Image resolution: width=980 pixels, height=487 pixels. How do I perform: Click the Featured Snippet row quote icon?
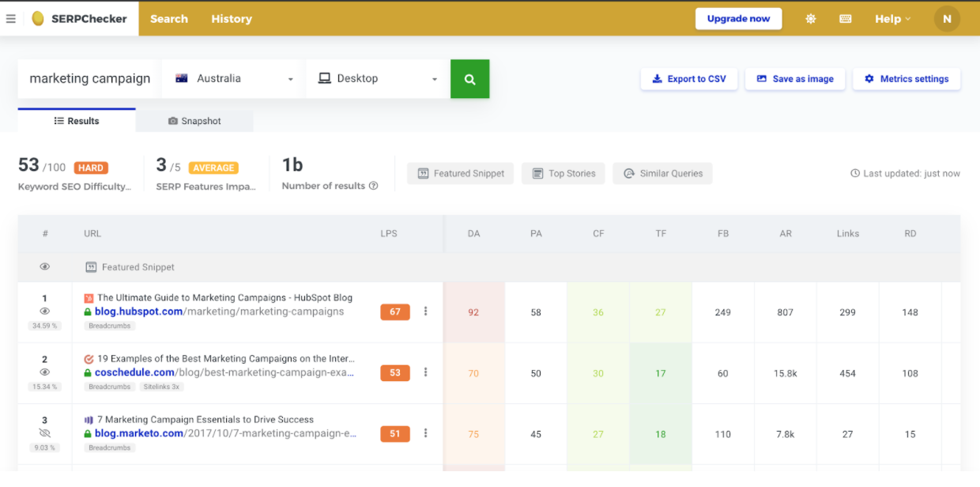coord(91,267)
